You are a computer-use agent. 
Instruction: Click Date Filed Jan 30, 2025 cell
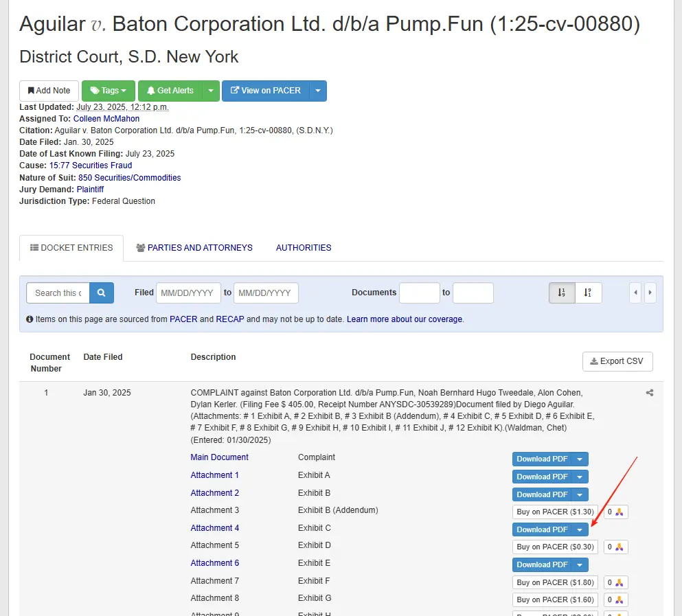pyautogui.click(x=107, y=393)
